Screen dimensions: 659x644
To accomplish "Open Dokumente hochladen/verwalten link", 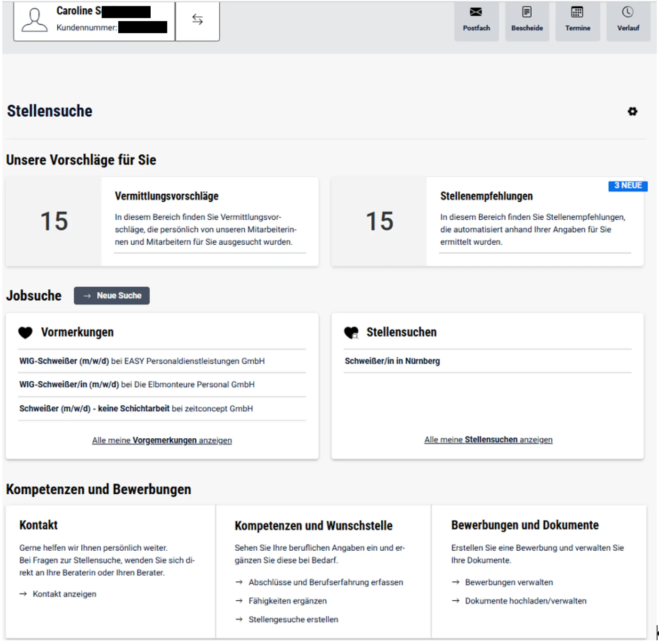I will (525, 601).
